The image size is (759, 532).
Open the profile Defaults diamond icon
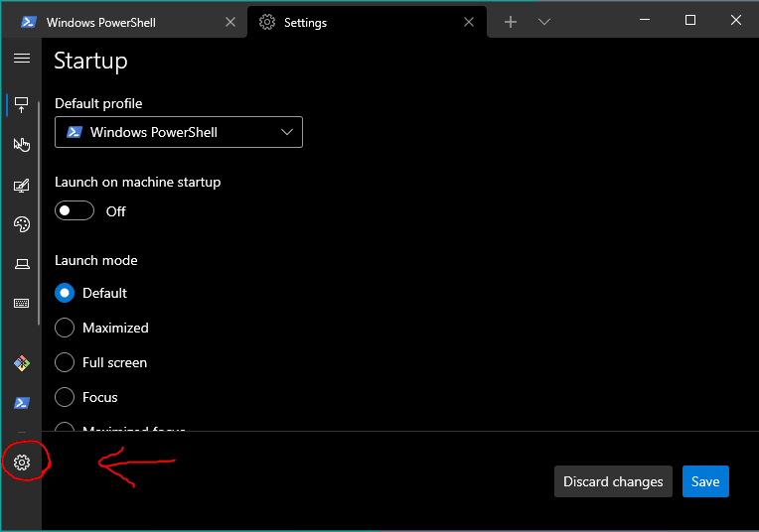22,363
